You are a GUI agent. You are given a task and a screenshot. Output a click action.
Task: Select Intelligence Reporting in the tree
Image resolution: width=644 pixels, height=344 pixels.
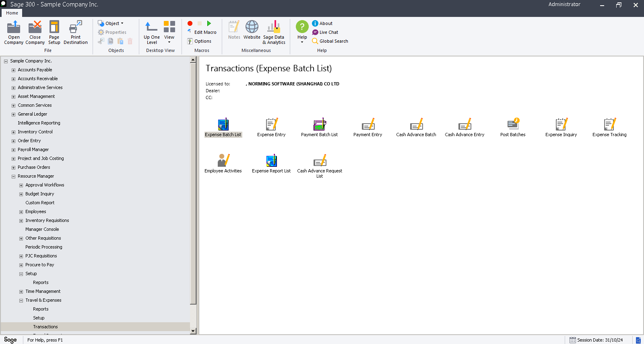[x=39, y=123]
